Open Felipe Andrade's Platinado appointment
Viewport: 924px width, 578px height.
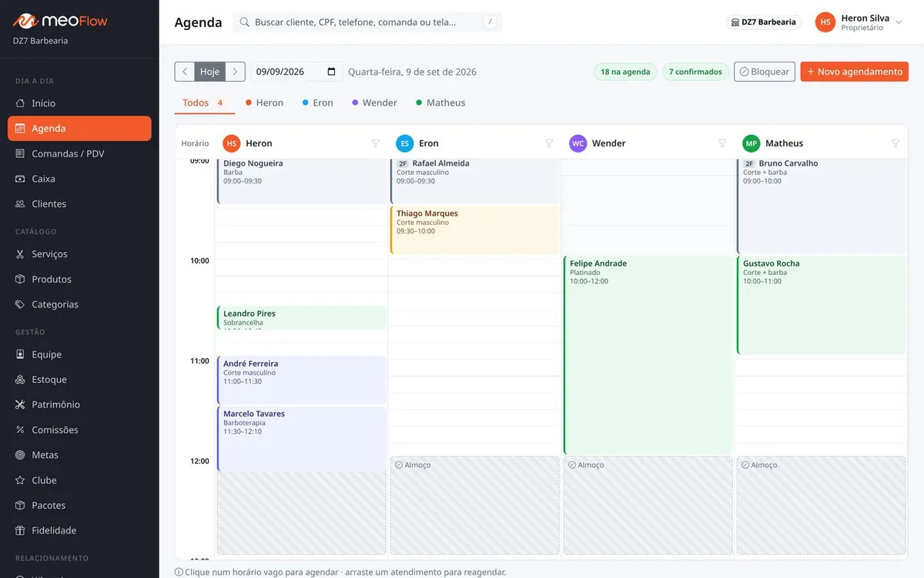click(x=648, y=355)
